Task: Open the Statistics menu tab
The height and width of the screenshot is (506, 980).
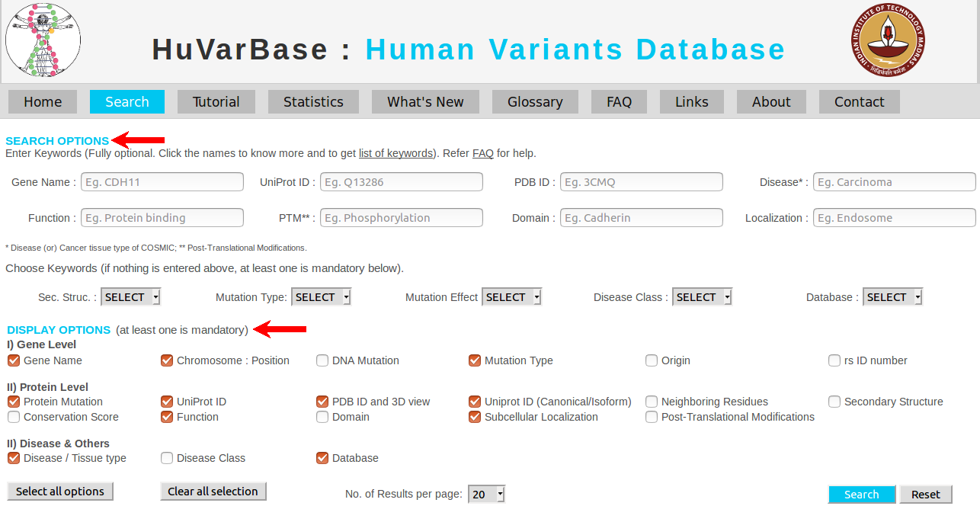Action: click(313, 101)
